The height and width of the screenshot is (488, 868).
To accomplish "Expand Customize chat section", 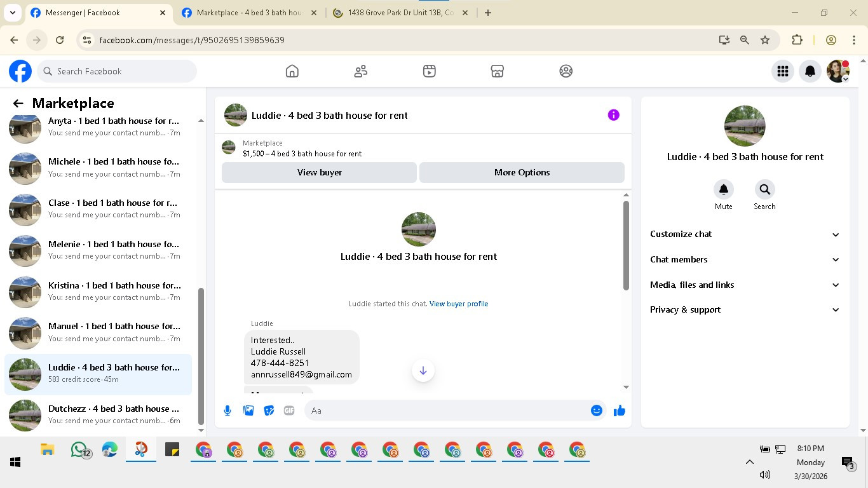I will (745, 234).
